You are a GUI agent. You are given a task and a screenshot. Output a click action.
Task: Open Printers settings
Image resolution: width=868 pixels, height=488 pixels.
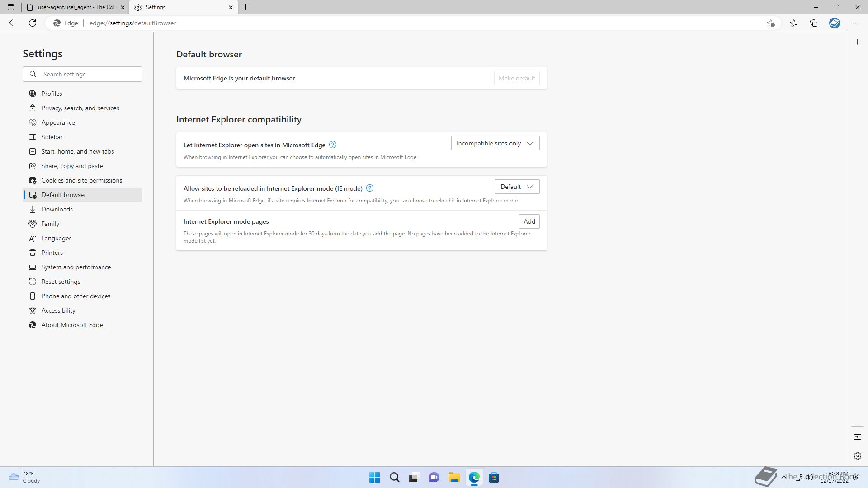[82, 253]
